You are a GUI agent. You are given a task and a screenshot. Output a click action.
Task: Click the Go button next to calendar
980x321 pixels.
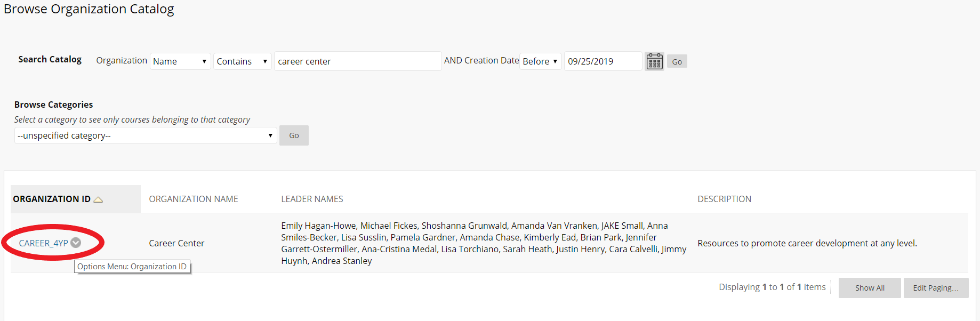click(x=677, y=61)
